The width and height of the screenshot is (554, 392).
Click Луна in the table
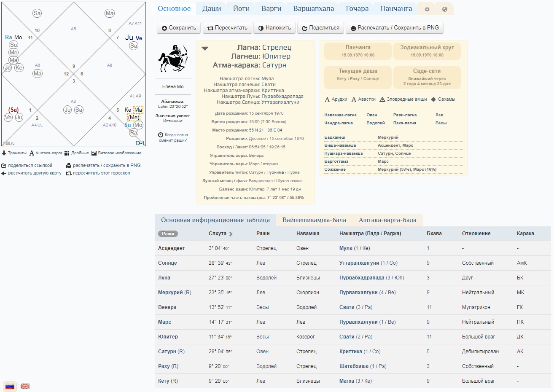(164, 278)
